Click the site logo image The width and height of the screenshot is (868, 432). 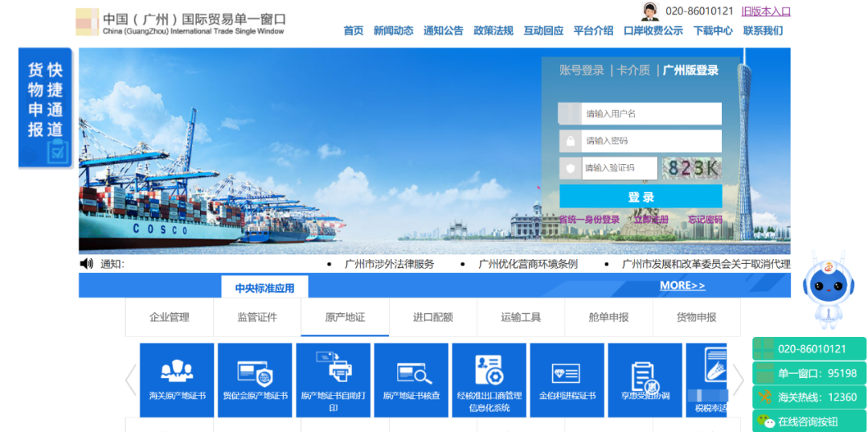point(87,23)
